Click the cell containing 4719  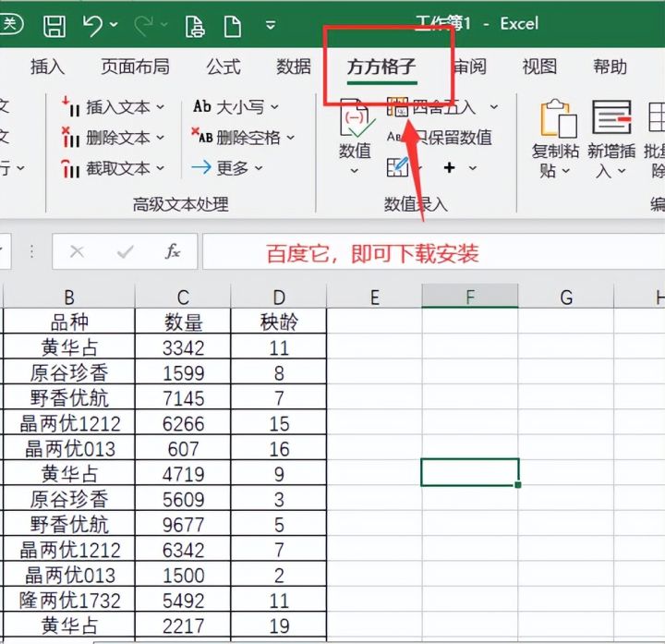tap(183, 473)
